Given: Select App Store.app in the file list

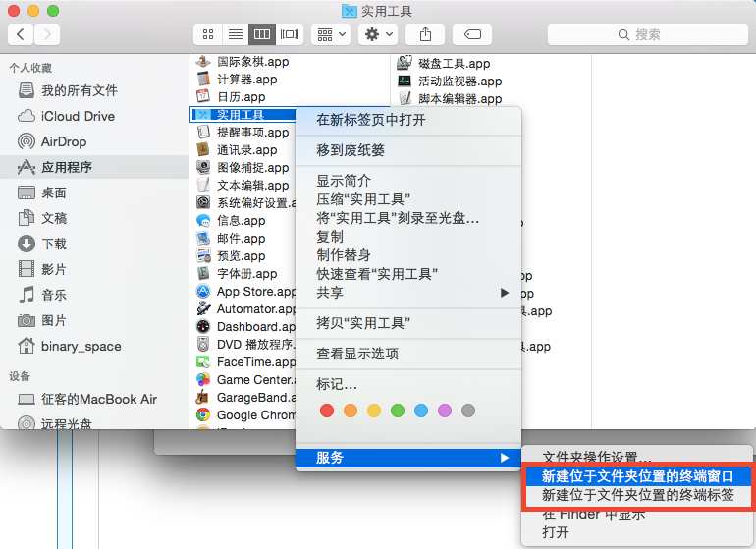Looking at the screenshot, I should 243,292.
